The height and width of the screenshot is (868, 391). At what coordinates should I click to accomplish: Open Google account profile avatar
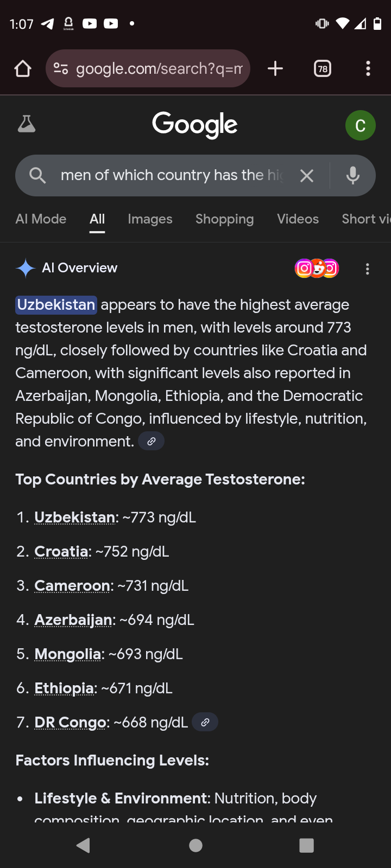click(x=360, y=125)
